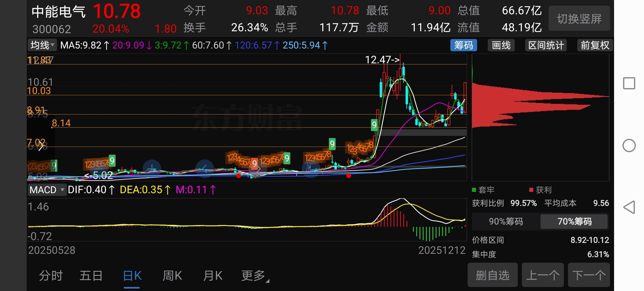Click the 删自选 button

[x=492, y=275]
